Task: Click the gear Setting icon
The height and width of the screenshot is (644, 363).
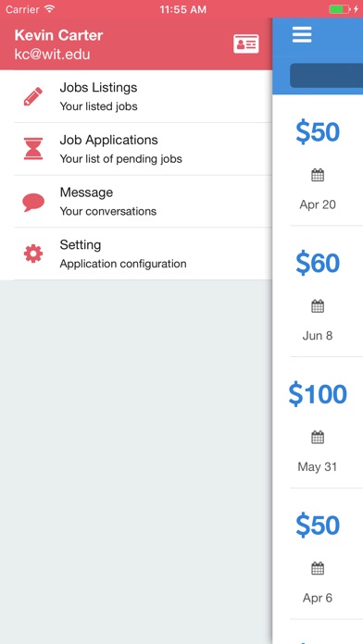Action: tap(33, 254)
